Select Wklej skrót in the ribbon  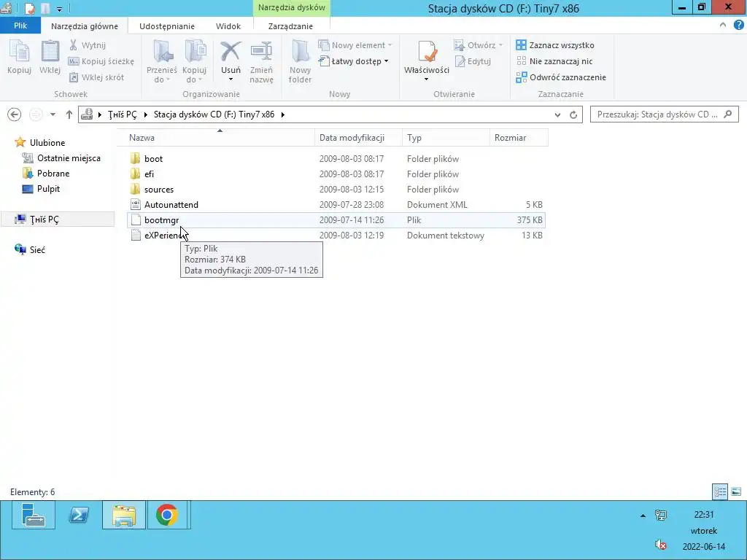tap(97, 77)
